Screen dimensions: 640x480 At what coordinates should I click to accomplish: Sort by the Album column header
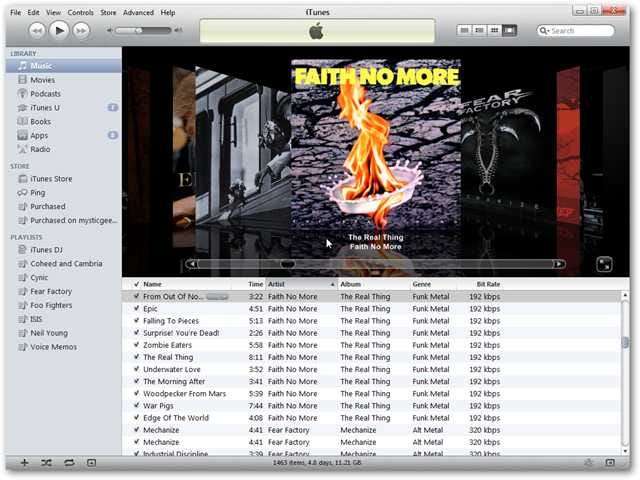tap(373, 284)
